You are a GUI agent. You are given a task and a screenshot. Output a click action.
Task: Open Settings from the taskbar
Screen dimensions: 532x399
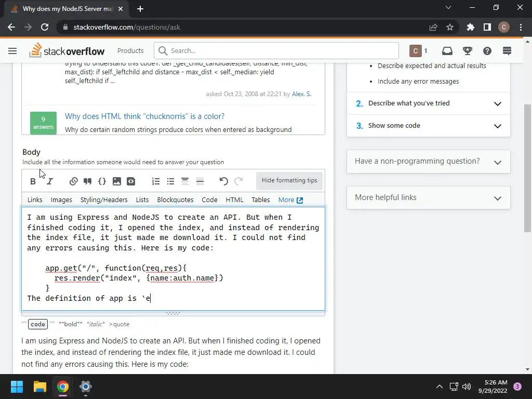click(x=86, y=387)
